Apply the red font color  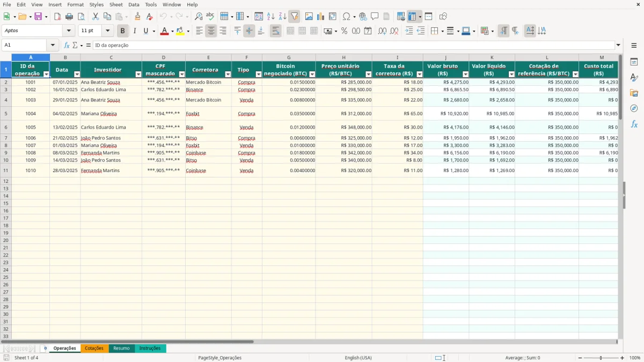[164, 31]
